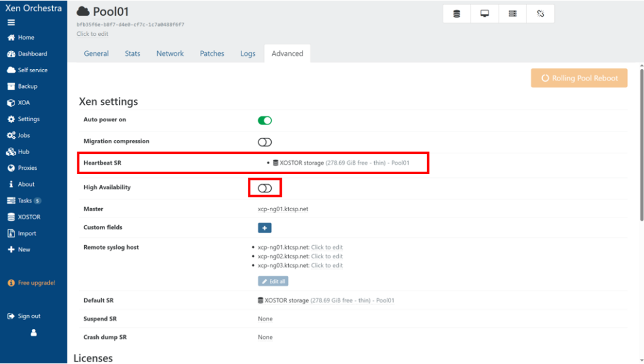The height and width of the screenshot is (364, 644).
Task: Enable the Migration compression toggle
Action: coord(265,142)
